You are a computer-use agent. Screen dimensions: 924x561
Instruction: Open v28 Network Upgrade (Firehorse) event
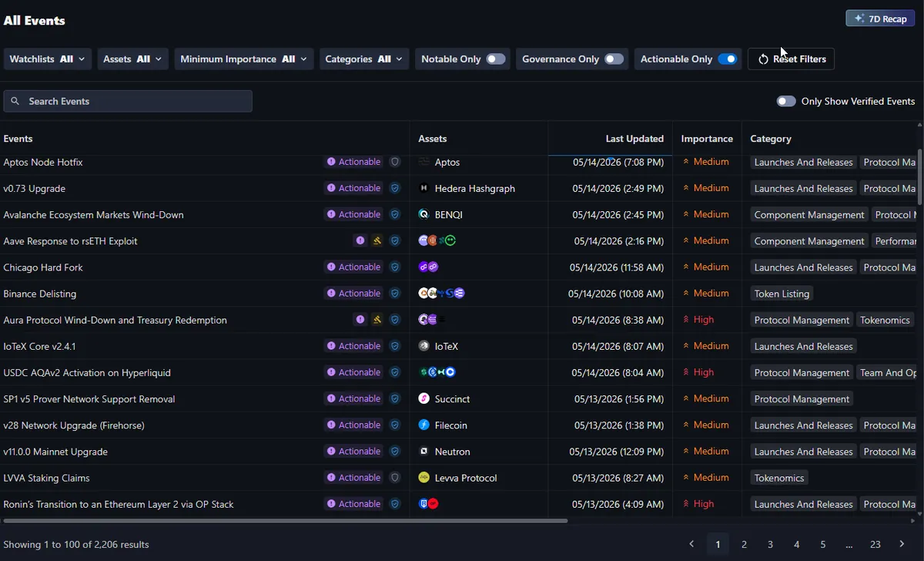74,425
